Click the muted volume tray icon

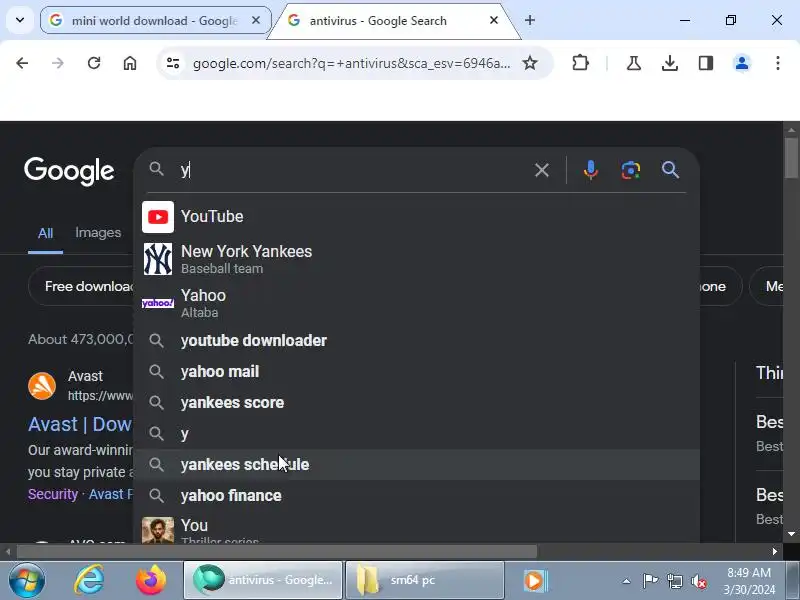coord(699,581)
